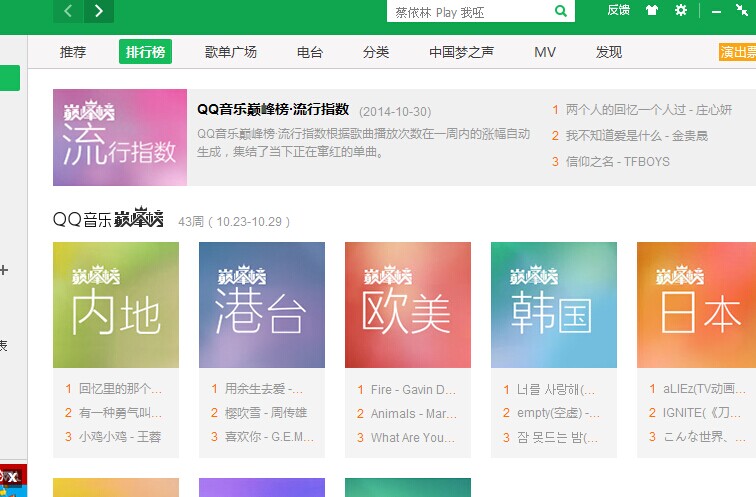Play 我不知道爱是什么 - 金贵晟
The width and height of the screenshot is (756, 497).
pos(637,136)
